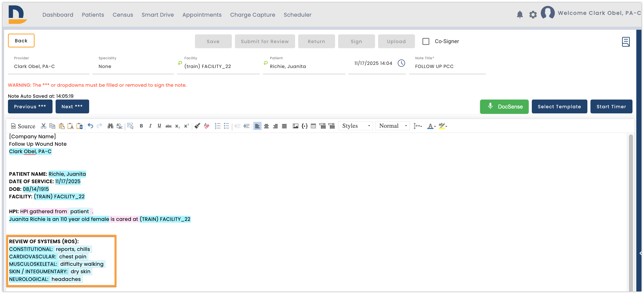Click the Paste clipboard icon
This screenshot has height=294, width=644.
click(x=61, y=126)
